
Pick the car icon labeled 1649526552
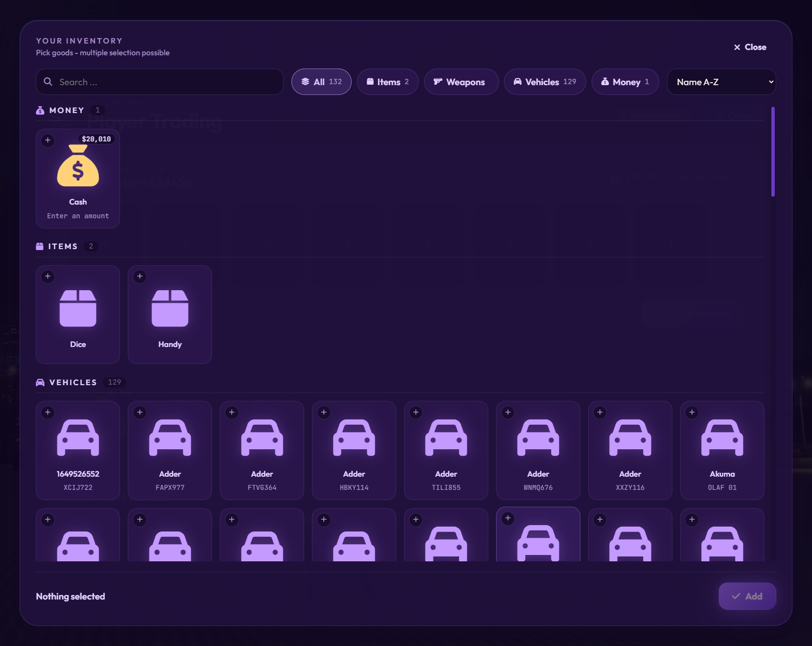tap(78, 438)
